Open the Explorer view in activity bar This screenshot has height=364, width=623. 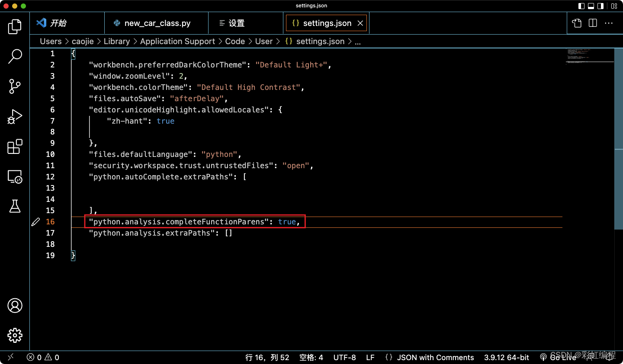click(x=15, y=27)
